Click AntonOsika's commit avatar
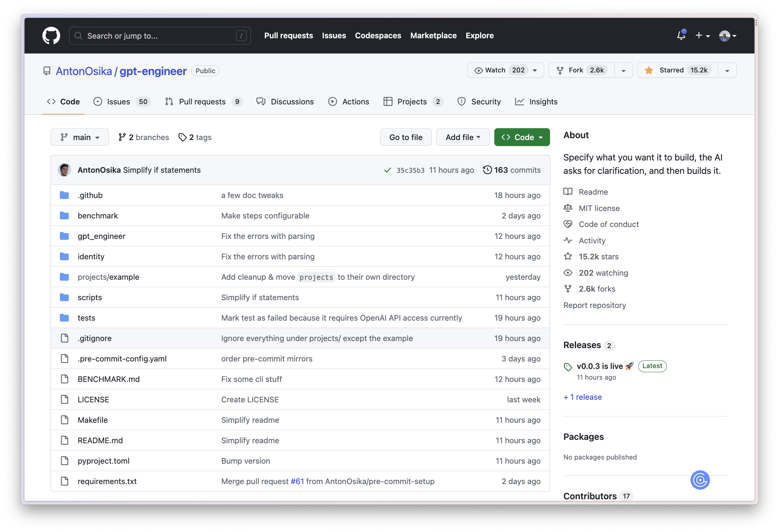This screenshot has width=779, height=532. [x=64, y=170]
